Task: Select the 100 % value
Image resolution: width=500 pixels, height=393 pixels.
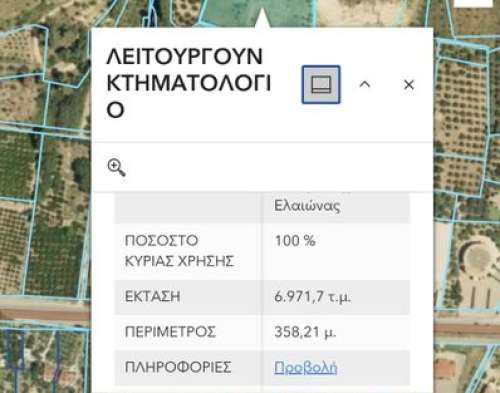Action: click(295, 241)
